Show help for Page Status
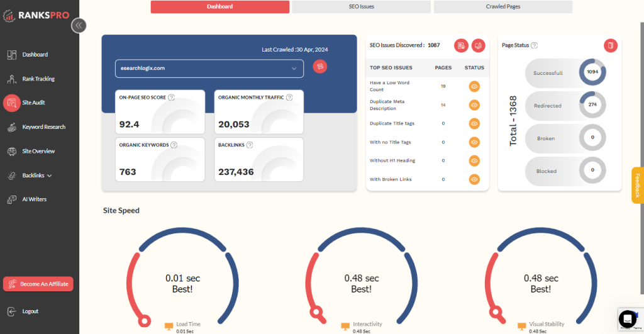The height and width of the screenshot is (334, 644). (x=534, y=45)
